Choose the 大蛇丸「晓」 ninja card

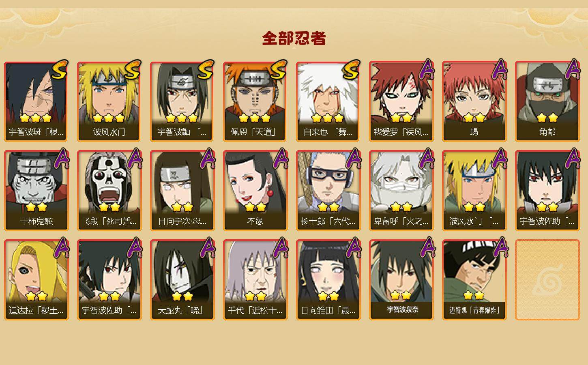(x=182, y=280)
